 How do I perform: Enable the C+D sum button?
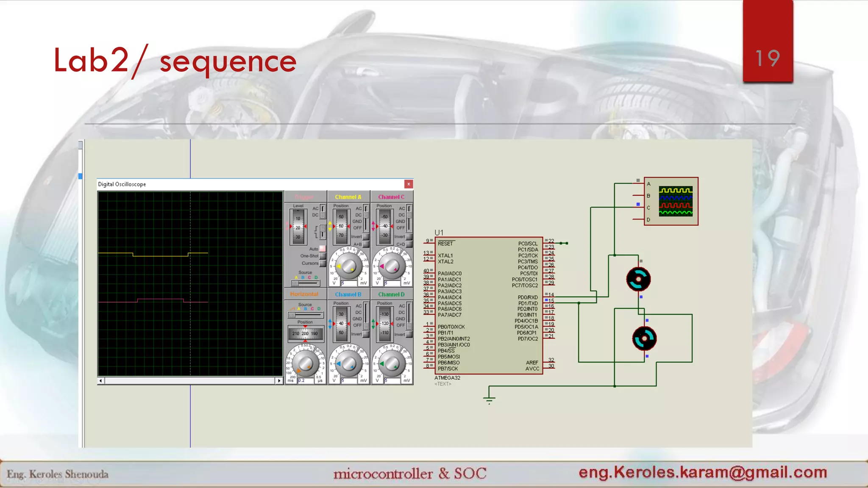point(409,244)
